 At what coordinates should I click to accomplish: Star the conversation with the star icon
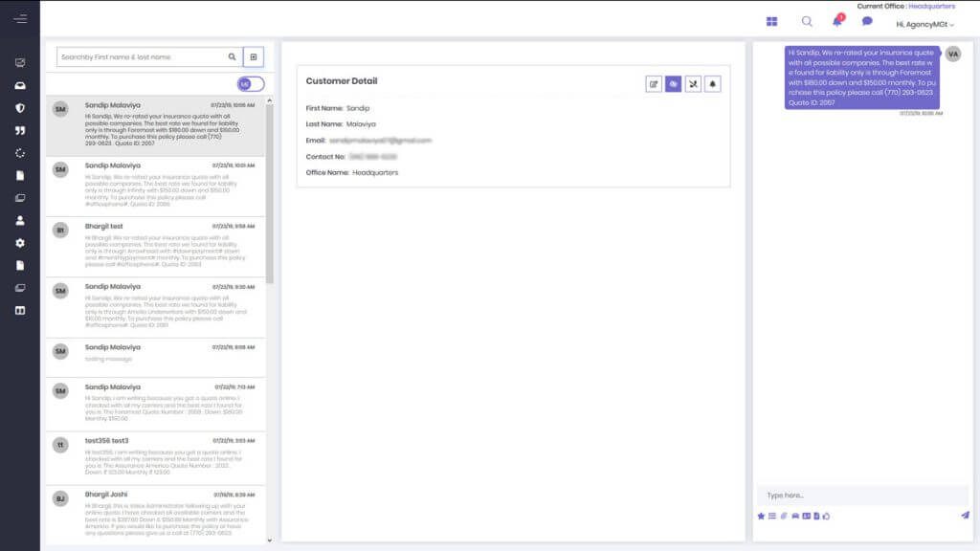(762, 518)
